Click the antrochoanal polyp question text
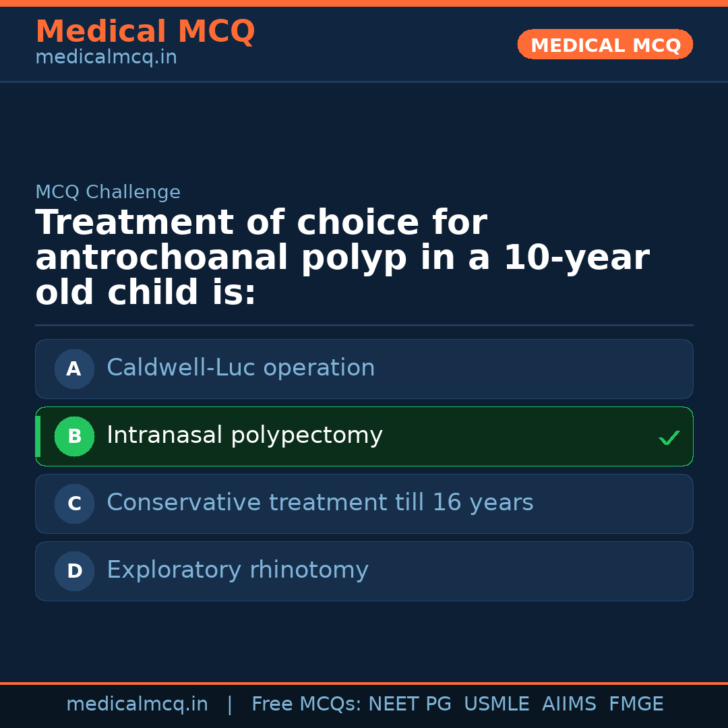 342,258
